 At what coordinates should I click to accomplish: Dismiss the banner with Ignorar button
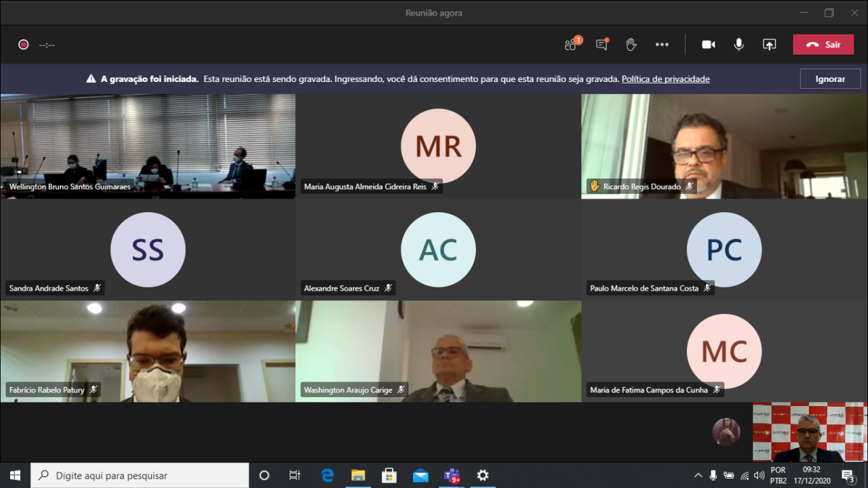point(829,79)
